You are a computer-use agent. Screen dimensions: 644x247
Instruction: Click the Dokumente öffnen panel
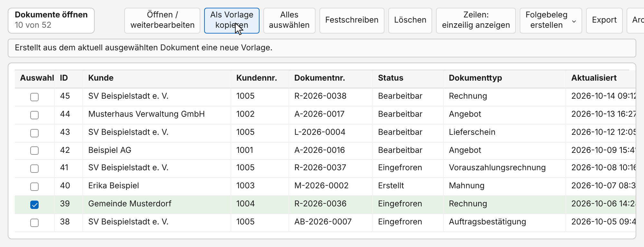(x=51, y=20)
